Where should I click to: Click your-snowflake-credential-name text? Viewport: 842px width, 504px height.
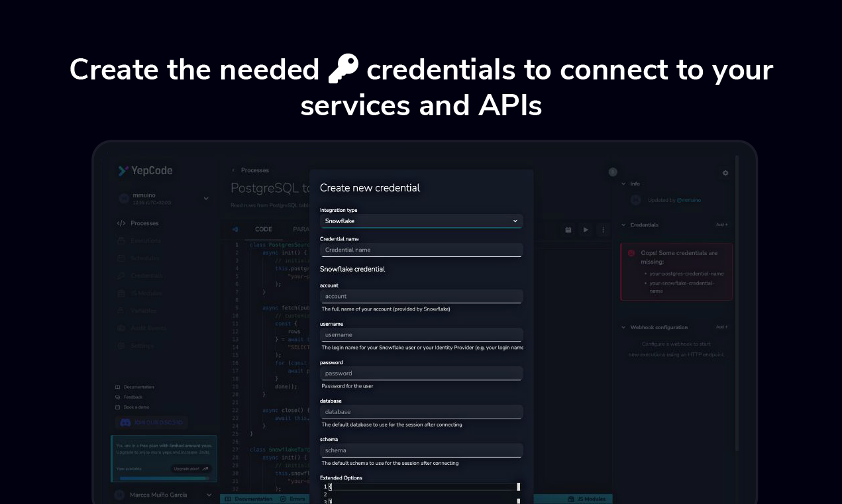pyautogui.click(x=682, y=287)
